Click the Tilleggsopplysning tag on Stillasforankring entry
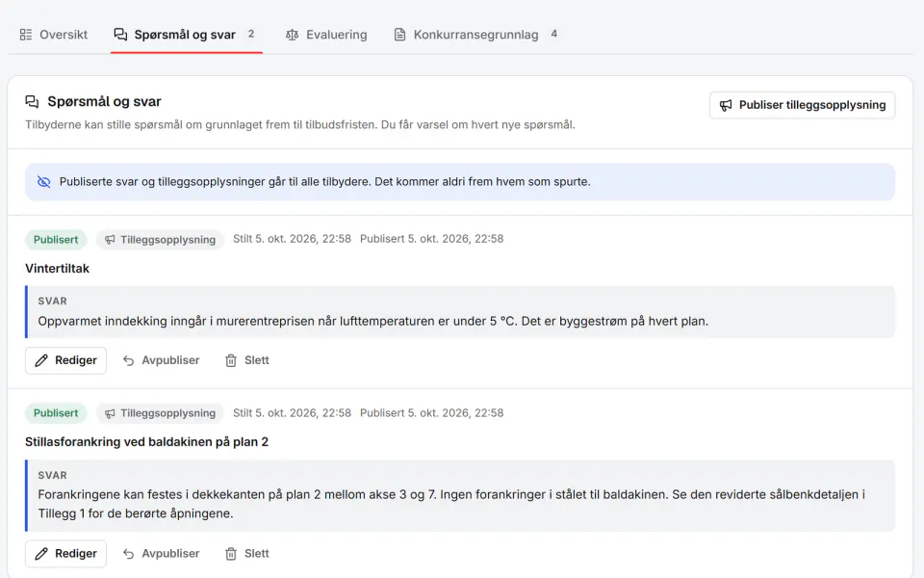Image resolution: width=924 pixels, height=578 pixels. coord(160,413)
